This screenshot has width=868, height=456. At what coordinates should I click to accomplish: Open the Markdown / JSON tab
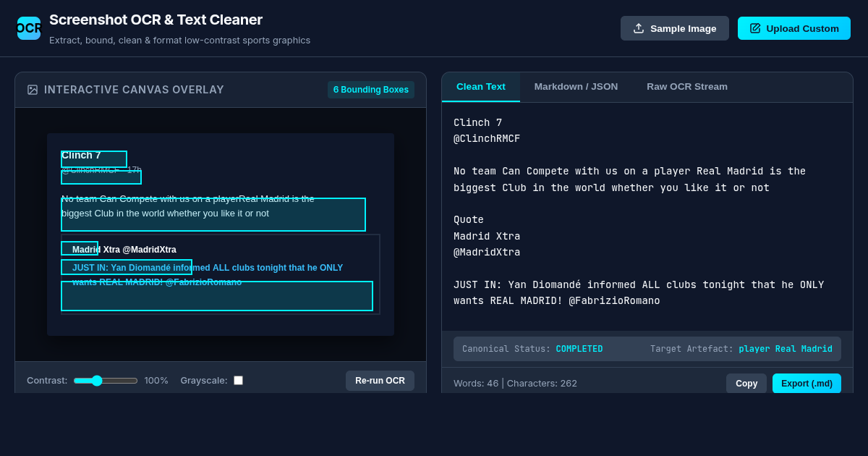click(576, 87)
